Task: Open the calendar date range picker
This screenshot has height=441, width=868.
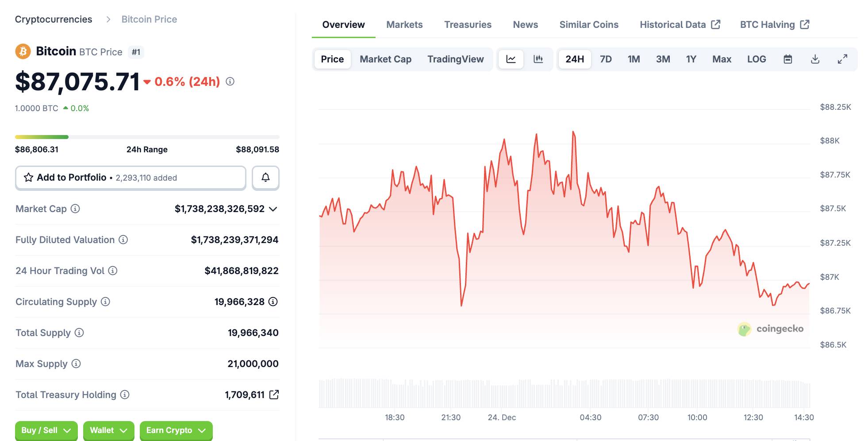Action: [787, 59]
